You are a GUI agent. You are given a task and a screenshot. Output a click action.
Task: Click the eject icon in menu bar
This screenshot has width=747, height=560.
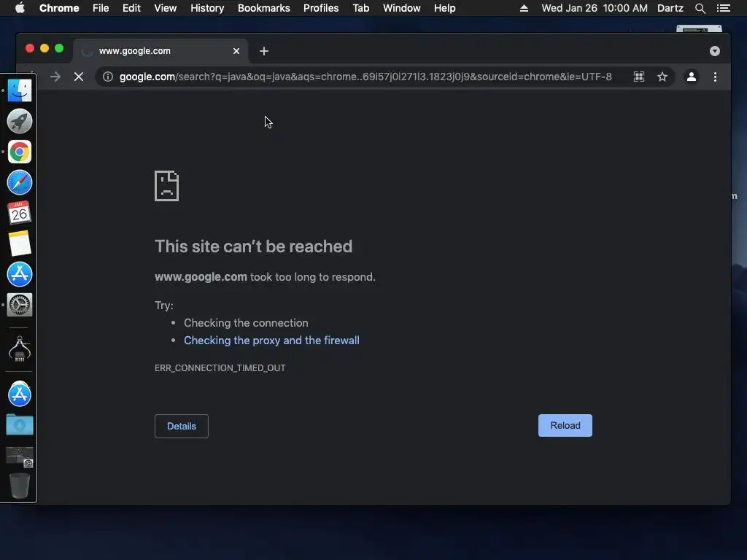pos(524,8)
